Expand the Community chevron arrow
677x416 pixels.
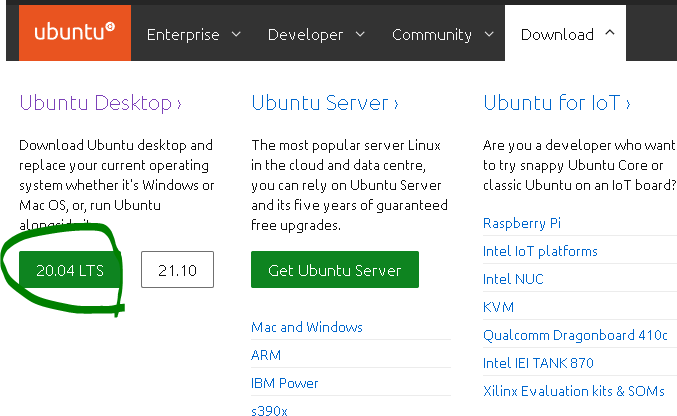coord(489,34)
